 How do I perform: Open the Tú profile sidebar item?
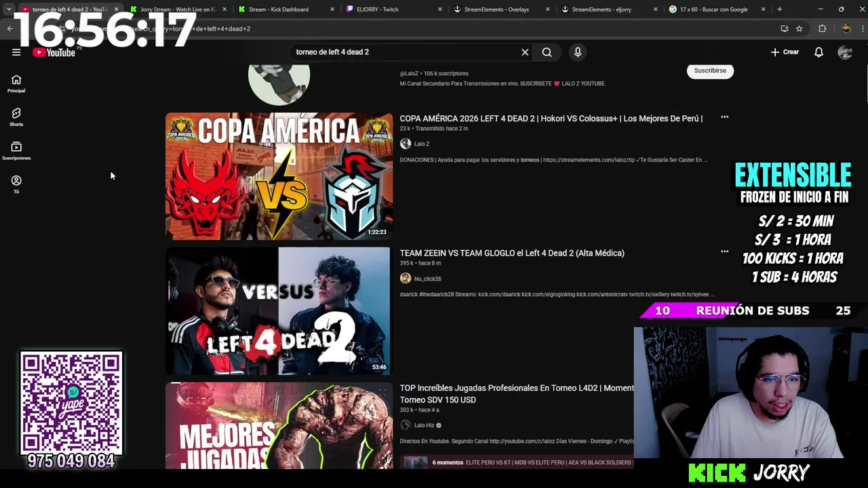16,184
